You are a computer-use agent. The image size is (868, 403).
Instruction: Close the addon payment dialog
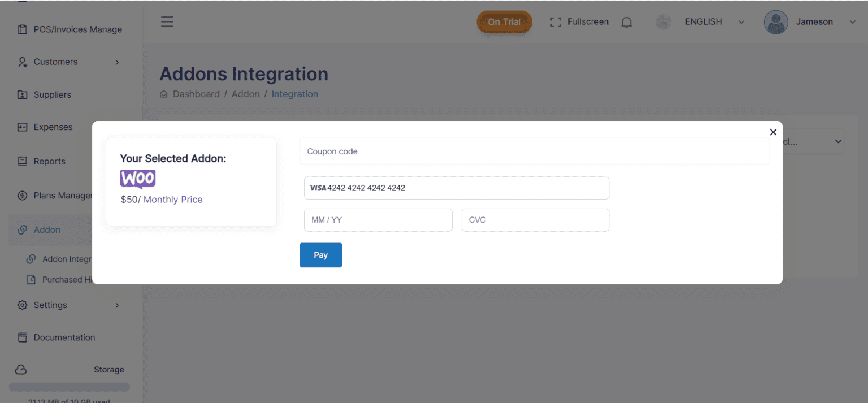click(773, 132)
